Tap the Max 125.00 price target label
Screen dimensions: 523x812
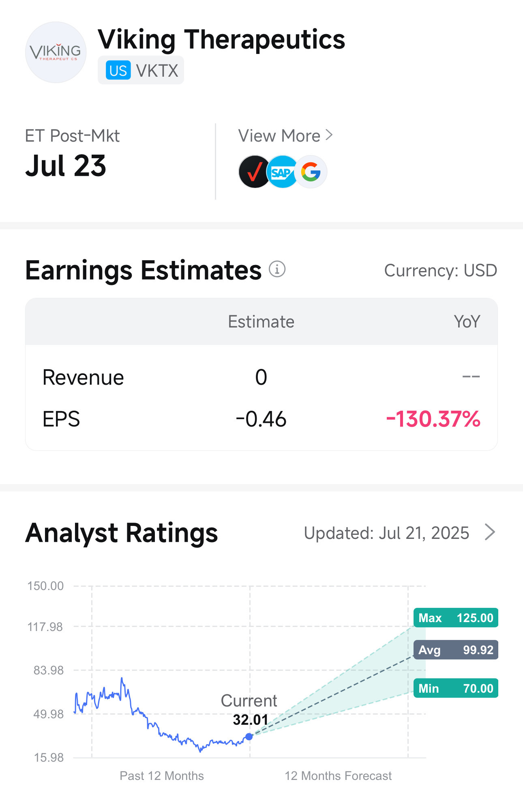456,618
